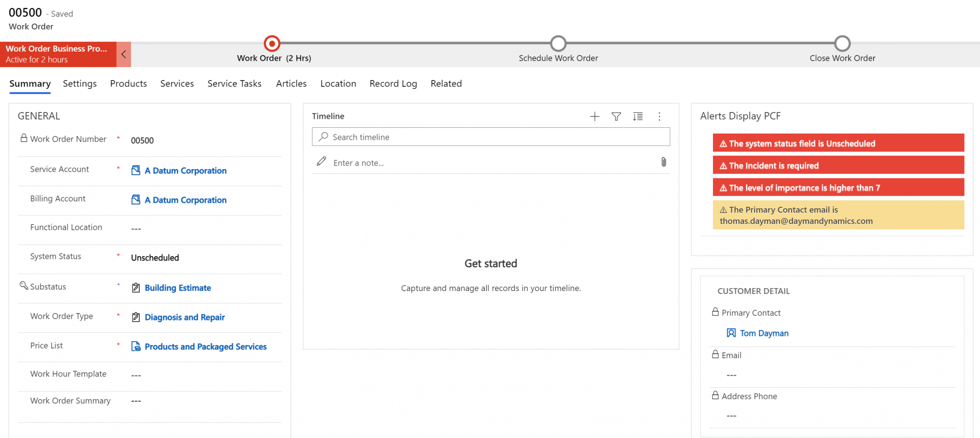Open the Building Estimate substatus link

click(x=178, y=288)
